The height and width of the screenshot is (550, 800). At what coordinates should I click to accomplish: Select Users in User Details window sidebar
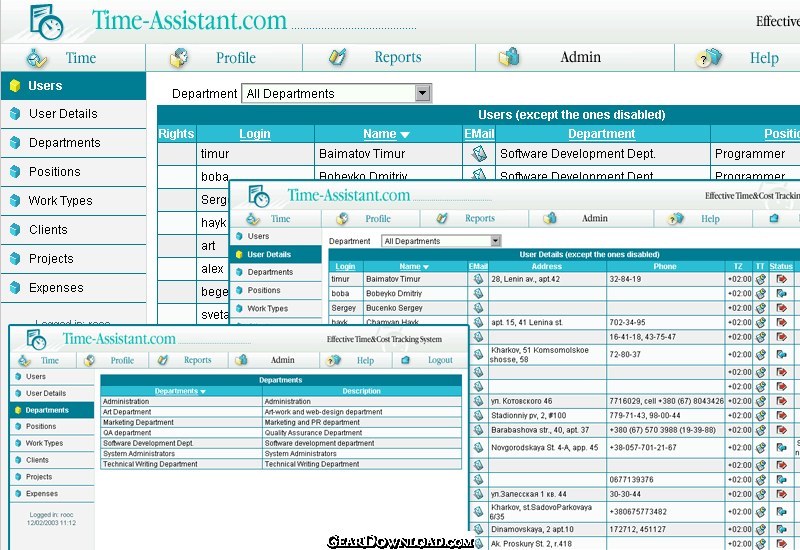276,236
